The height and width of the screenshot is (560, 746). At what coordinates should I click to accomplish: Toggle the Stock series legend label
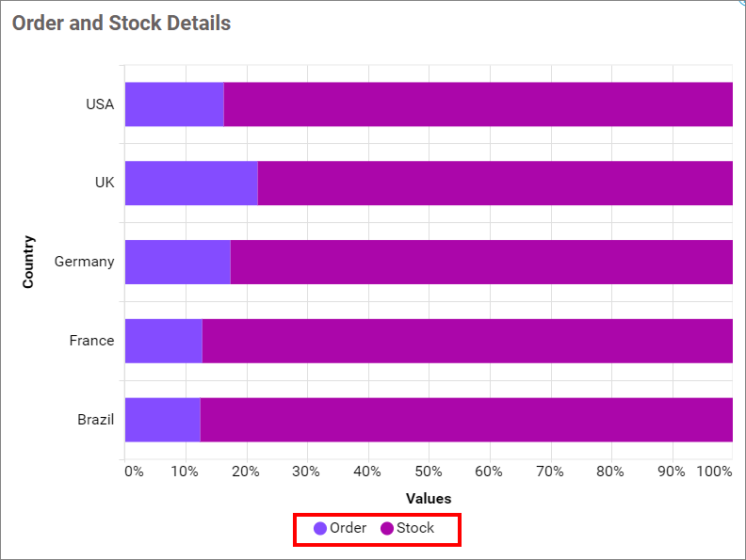point(415,528)
